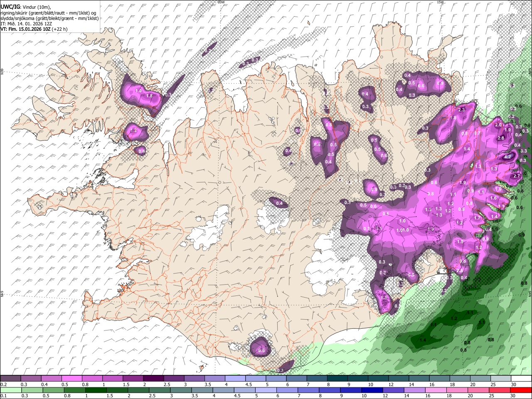Pick the pale green 0.1 swatch in the rain legend row

tap(10, 390)
